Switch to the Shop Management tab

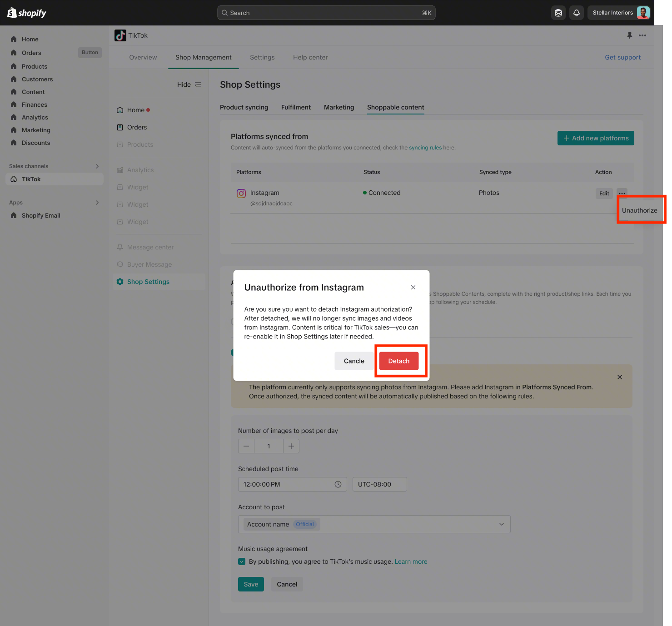coord(204,57)
